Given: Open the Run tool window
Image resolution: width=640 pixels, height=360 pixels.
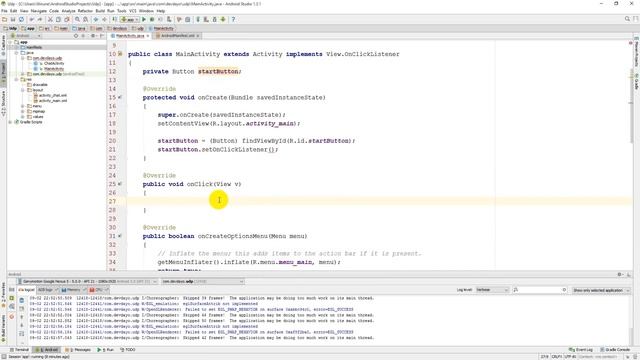Looking at the screenshot, I should click(106, 350).
